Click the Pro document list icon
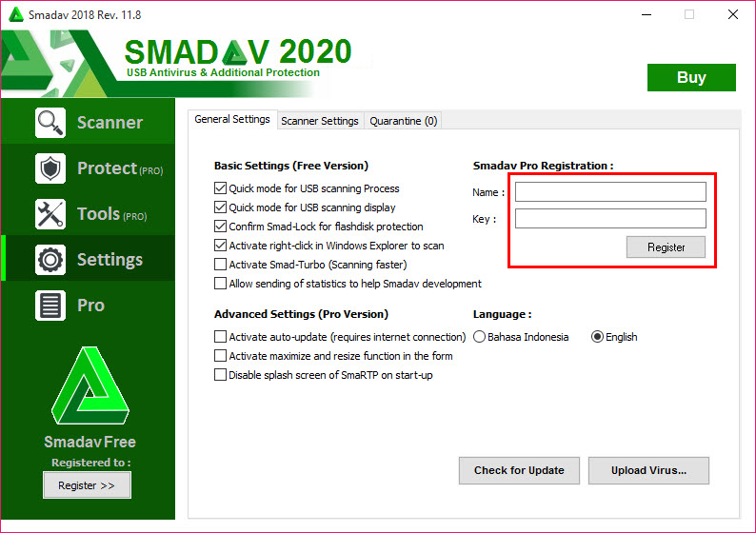The width and height of the screenshot is (756, 533). pos(50,306)
